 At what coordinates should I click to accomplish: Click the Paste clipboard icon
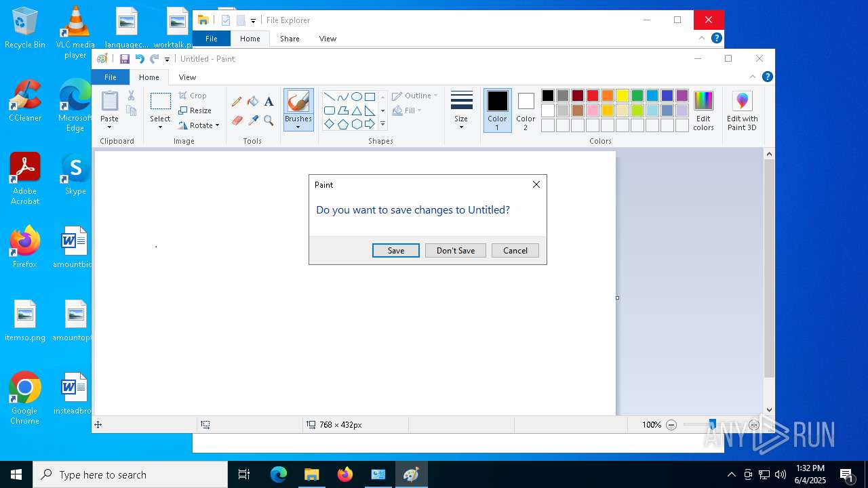(x=109, y=101)
